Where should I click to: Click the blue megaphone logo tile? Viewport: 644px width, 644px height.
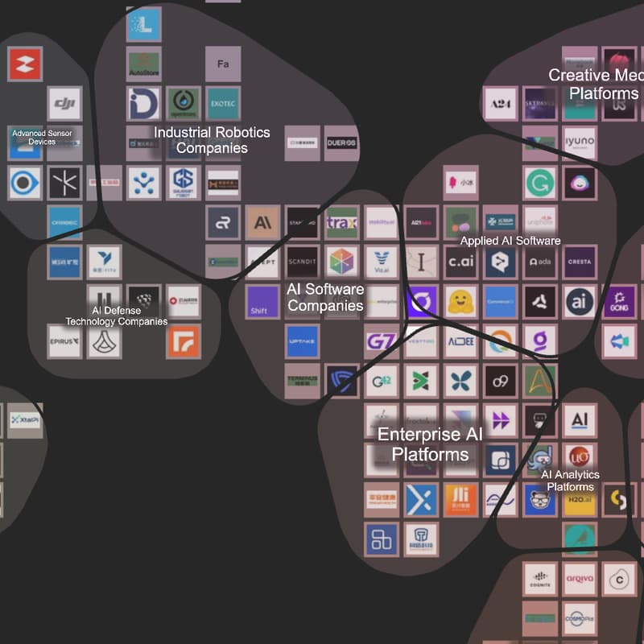619,341
